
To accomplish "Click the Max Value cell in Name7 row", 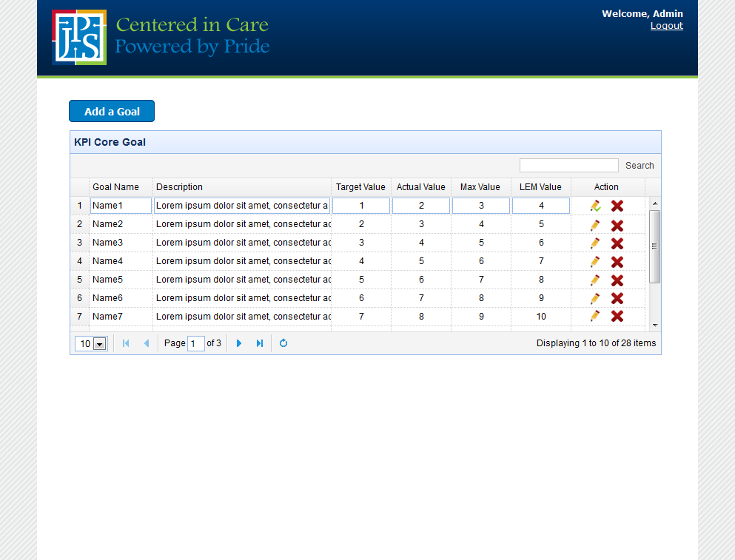I will click(481, 317).
